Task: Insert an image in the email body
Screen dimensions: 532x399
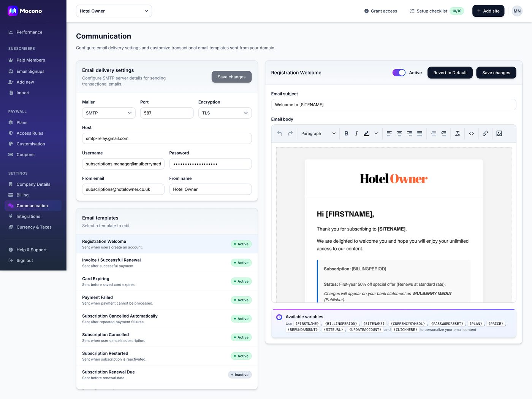Action: click(499, 134)
